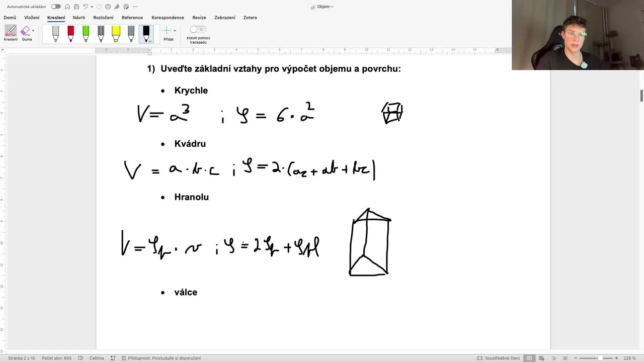Pick the black pen

(146, 34)
